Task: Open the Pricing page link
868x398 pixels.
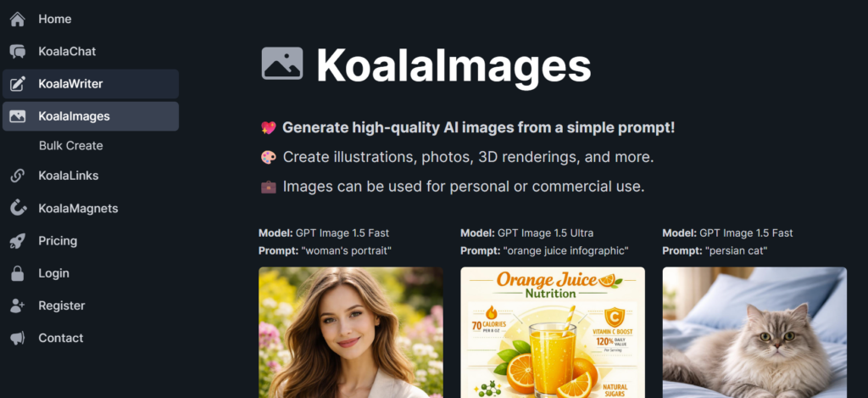Action: pos(58,240)
